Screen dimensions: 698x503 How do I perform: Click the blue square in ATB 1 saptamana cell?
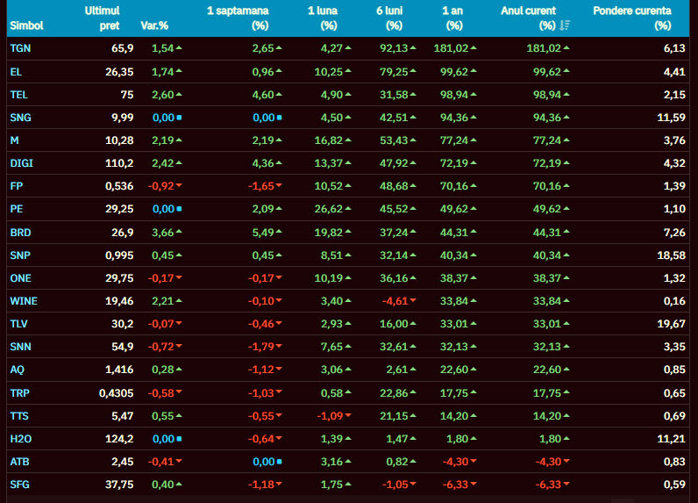click(278, 462)
